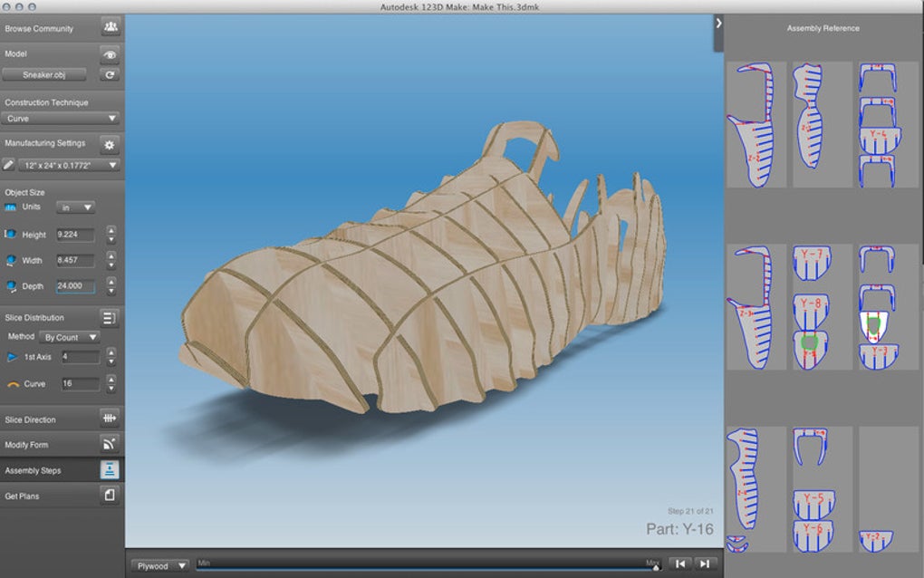Viewport: 924px width, 578px height.
Task: Click the Height value input field
Action: click(76, 235)
